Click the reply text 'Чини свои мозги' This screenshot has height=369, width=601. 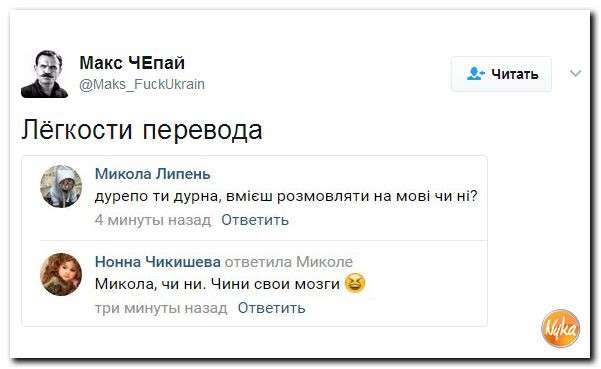tap(275, 284)
